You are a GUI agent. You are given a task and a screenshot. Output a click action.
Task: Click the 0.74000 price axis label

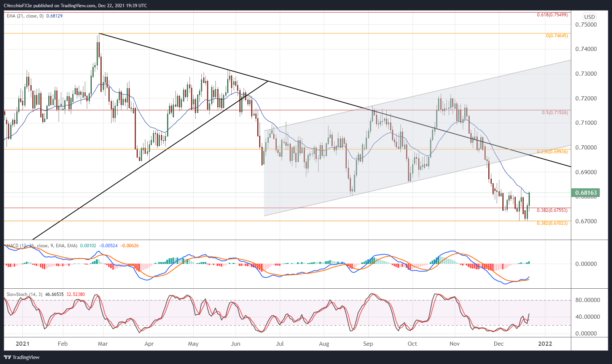coord(586,49)
